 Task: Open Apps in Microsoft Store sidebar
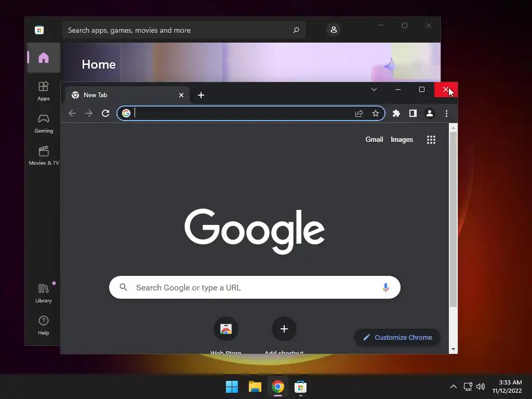(44, 91)
